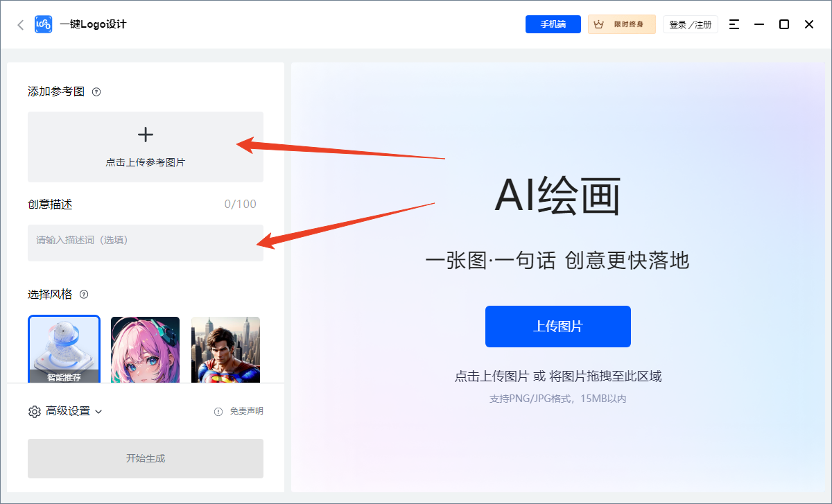The height and width of the screenshot is (504, 832).
Task: Open the help tooltip next to 添加参考图
Action: [x=97, y=91]
